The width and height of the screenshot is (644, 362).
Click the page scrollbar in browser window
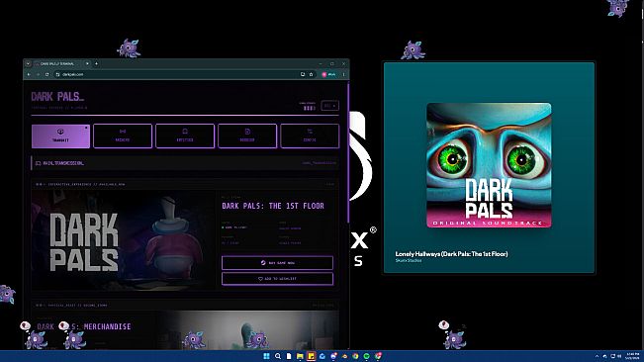pyautogui.click(x=348, y=152)
